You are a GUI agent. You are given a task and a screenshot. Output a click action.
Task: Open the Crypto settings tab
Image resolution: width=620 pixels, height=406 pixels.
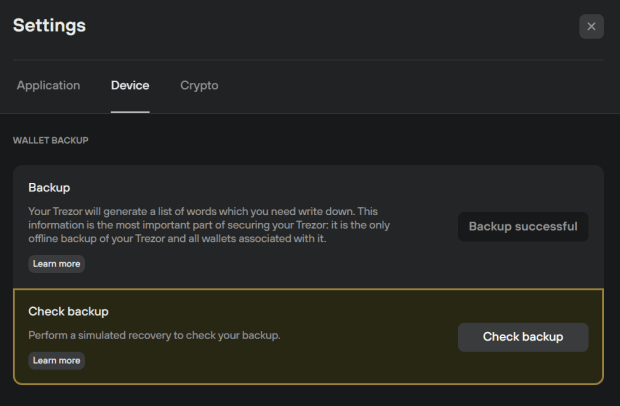click(199, 86)
